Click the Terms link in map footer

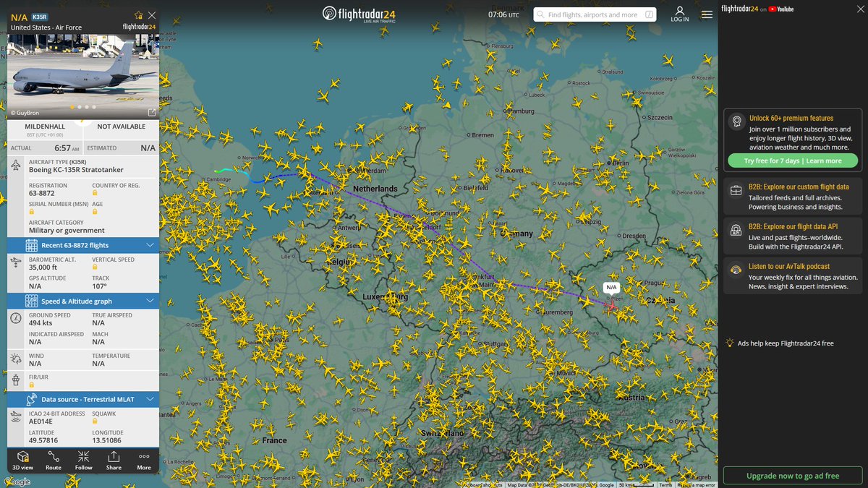665,485
